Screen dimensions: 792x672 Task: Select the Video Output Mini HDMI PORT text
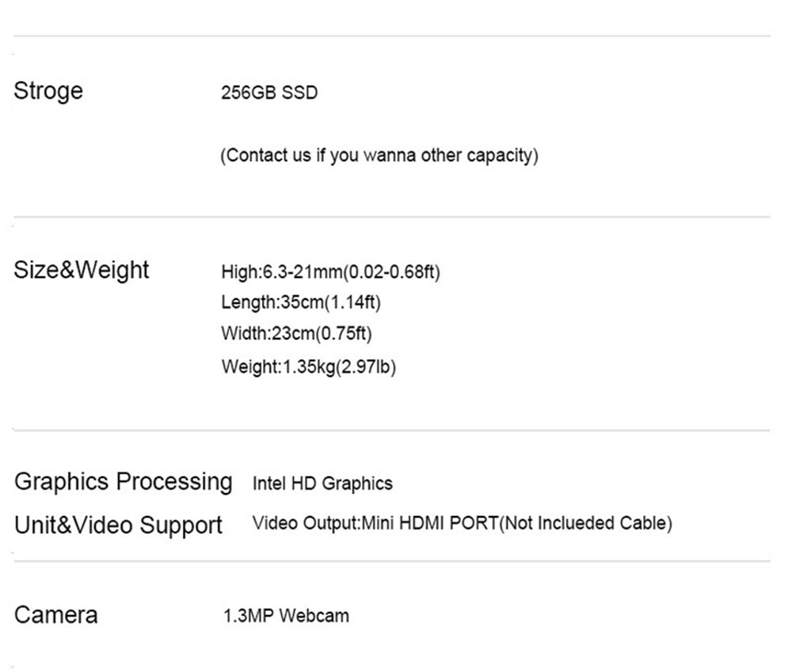coord(375,524)
